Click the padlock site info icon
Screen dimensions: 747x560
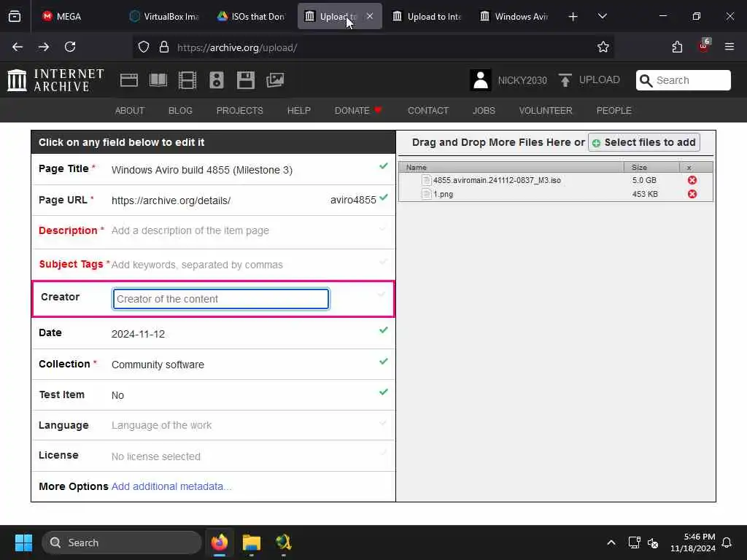tap(164, 47)
